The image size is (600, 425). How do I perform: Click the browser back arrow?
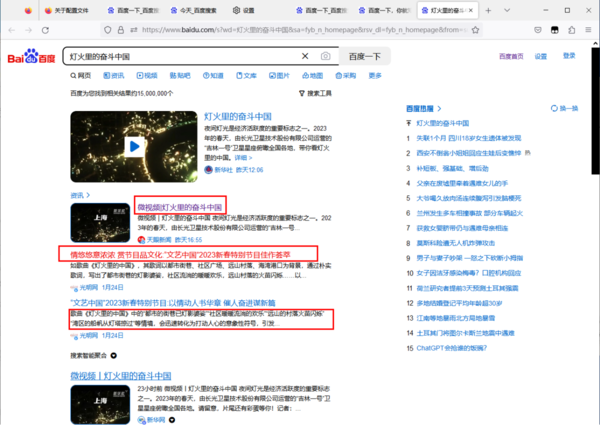click(x=13, y=32)
